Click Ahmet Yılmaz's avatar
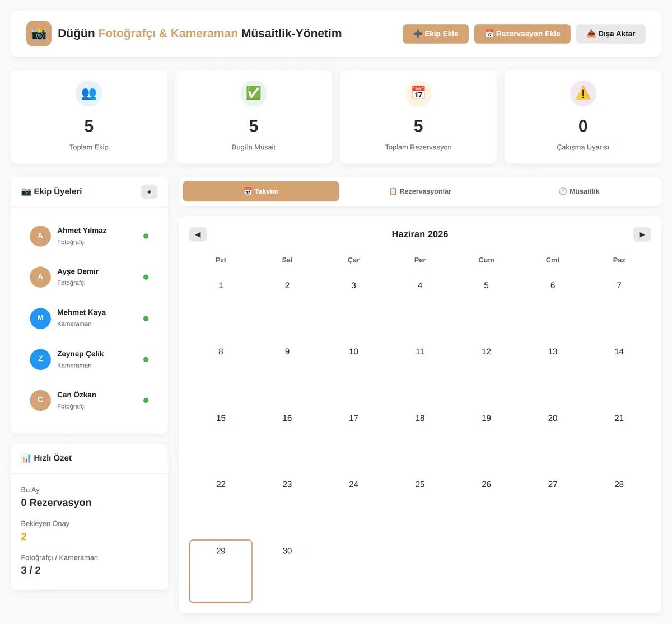Image resolution: width=672 pixels, height=624 pixels. [40, 236]
